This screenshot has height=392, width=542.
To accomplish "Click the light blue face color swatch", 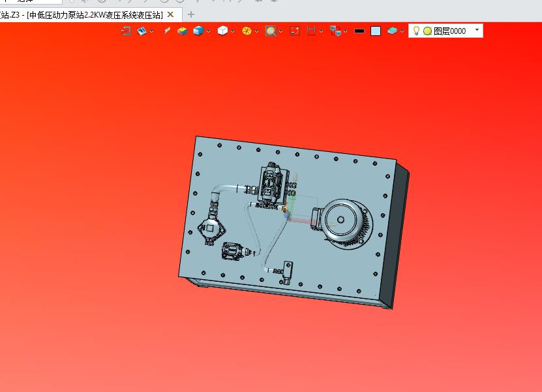I will pos(376,31).
